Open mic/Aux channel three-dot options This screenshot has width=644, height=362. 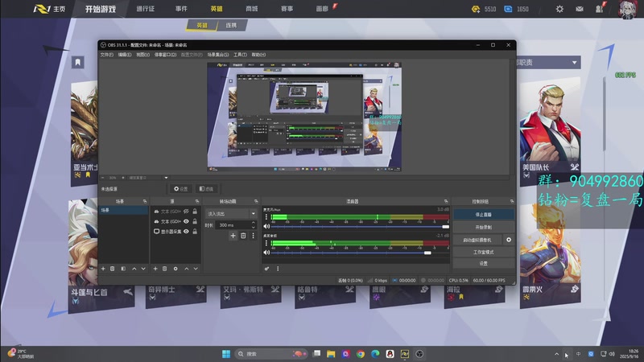(266, 217)
